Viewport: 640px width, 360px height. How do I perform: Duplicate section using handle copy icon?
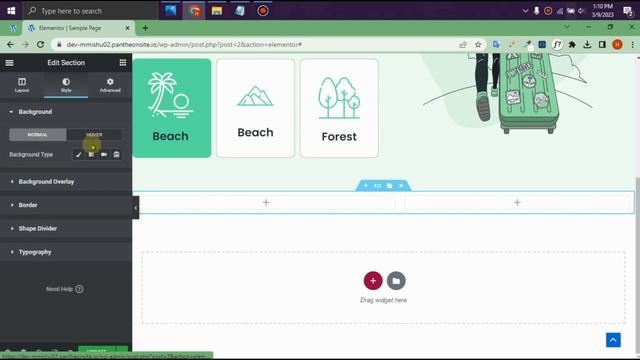click(389, 186)
